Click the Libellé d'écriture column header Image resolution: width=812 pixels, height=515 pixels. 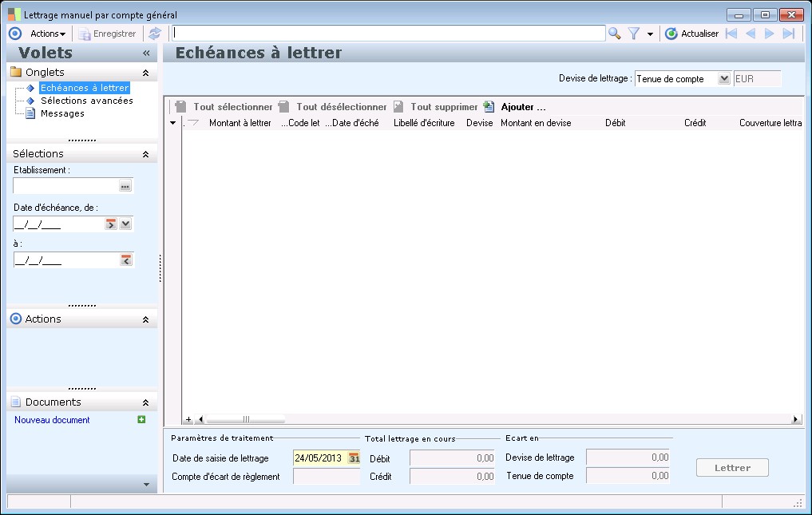pyautogui.click(x=424, y=123)
